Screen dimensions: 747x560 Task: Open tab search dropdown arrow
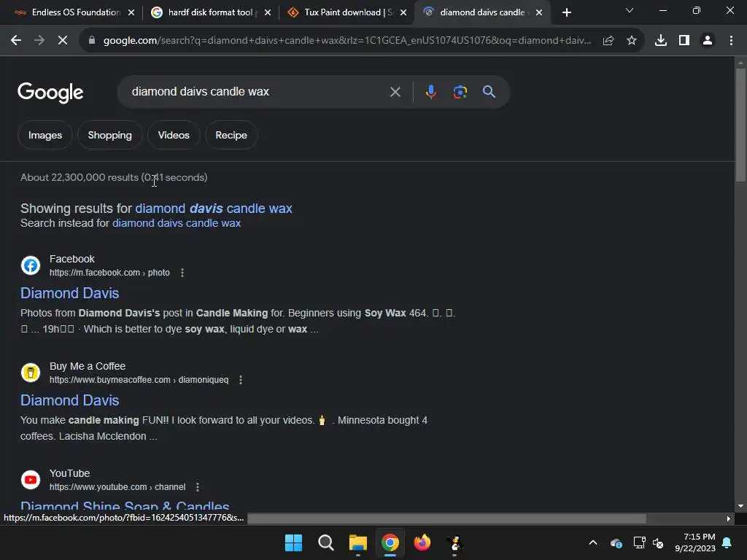tap(630, 10)
